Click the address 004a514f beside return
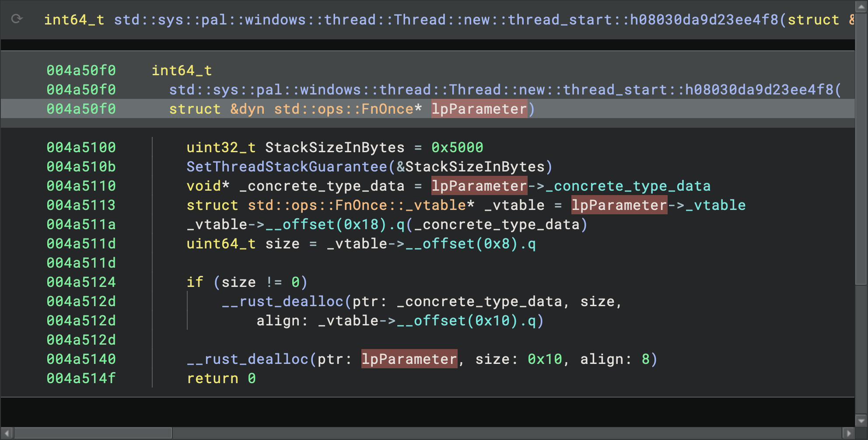 [81, 378]
